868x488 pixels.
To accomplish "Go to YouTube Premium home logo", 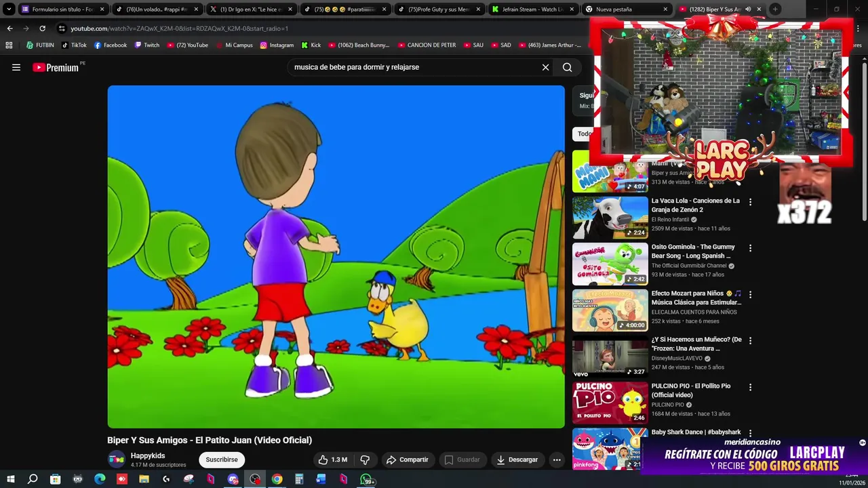I will pyautogui.click(x=56, y=67).
